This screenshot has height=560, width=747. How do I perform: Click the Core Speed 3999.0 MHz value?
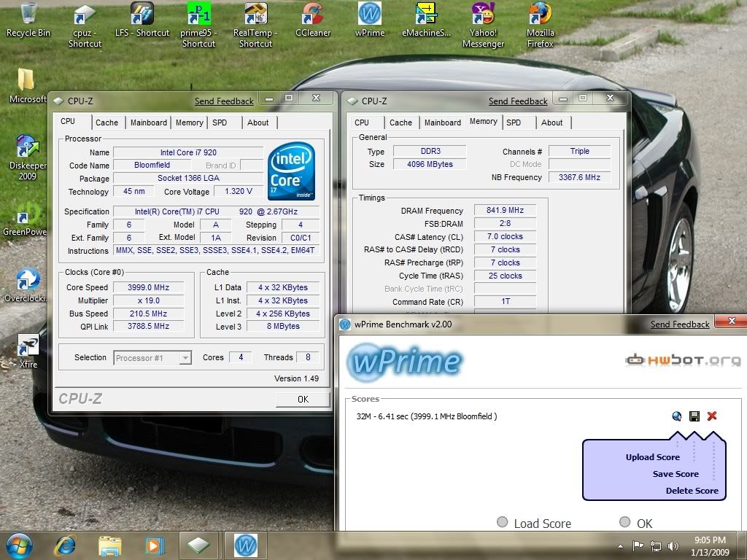click(148, 287)
